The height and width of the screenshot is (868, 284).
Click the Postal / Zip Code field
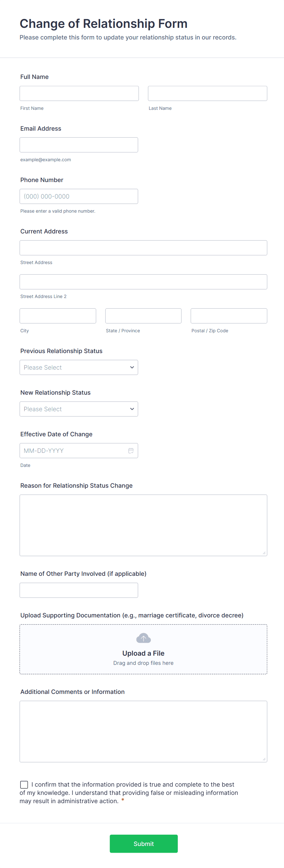[x=229, y=316]
